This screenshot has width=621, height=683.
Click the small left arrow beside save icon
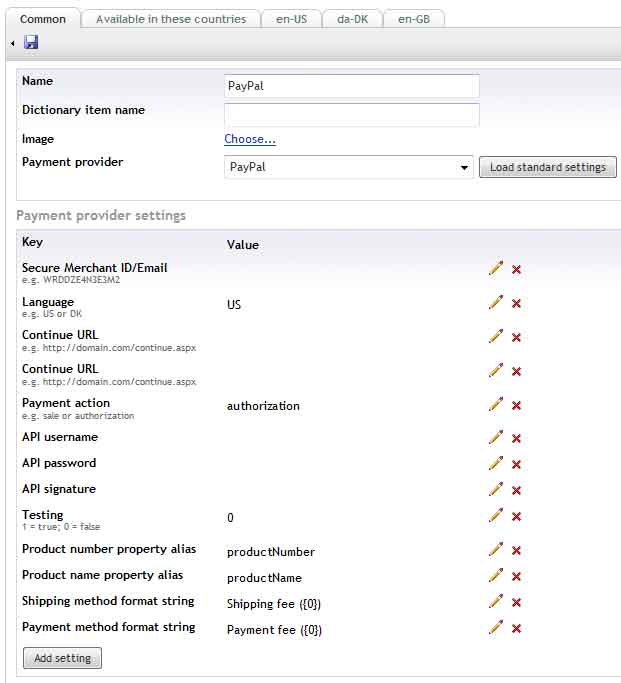pos(13,43)
